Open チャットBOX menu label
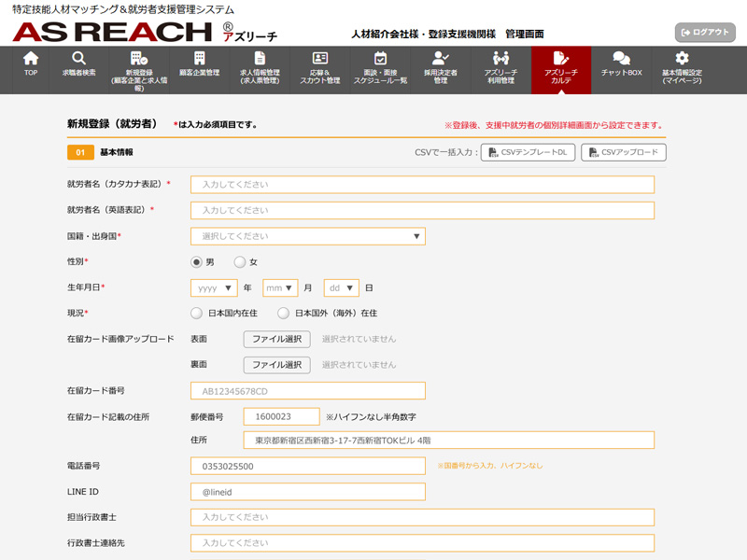Image resolution: width=747 pixels, height=560 pixels. [621, 73]
